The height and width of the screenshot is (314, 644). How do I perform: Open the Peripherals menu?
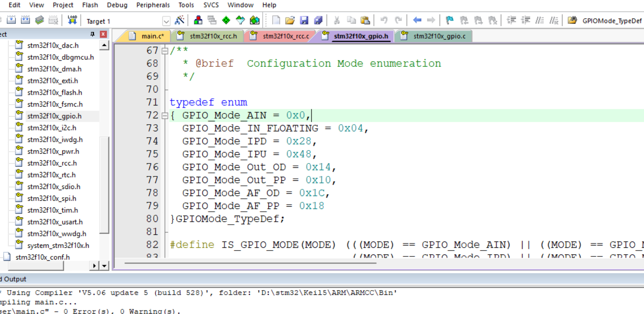(x=153, y=5)
